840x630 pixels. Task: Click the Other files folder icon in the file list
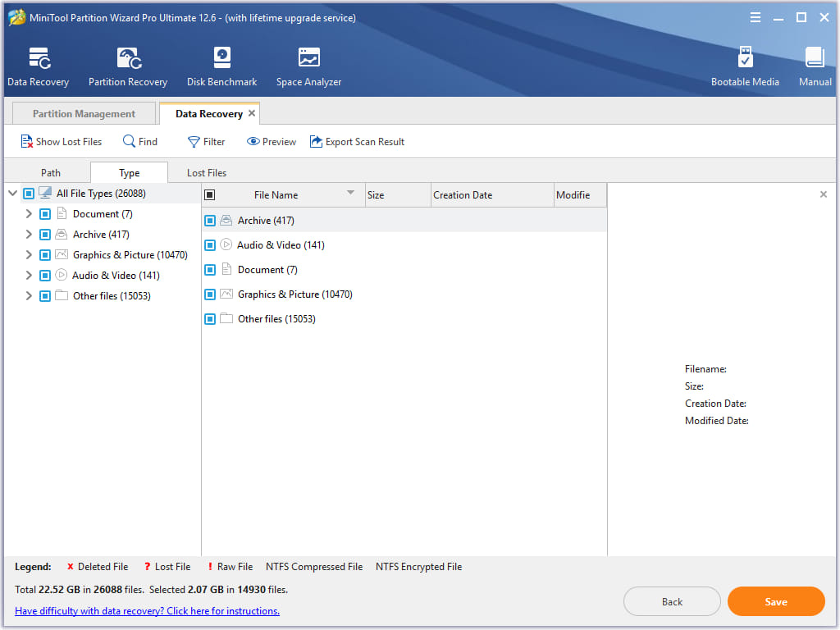pyautogui.click(x=226, y=318)
